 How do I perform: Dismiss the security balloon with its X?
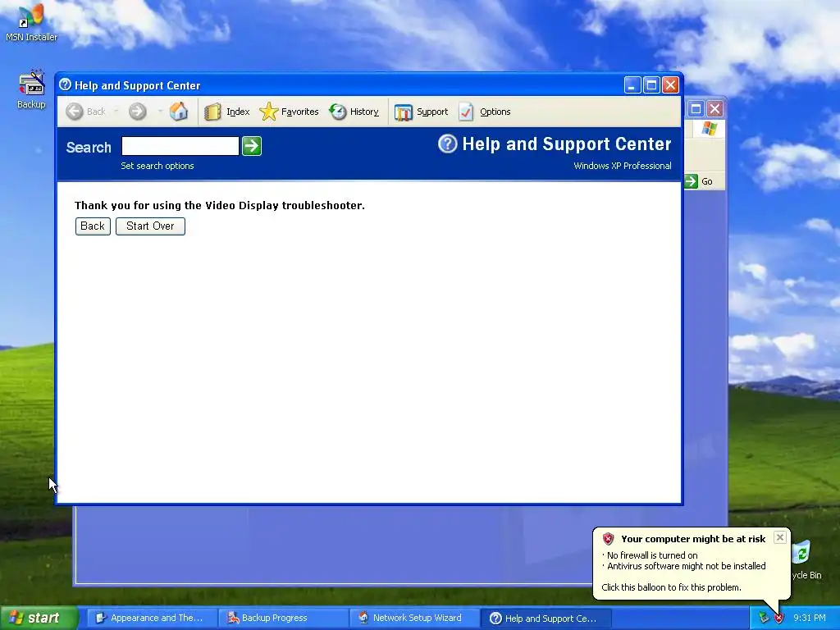(x=780, y=536)
